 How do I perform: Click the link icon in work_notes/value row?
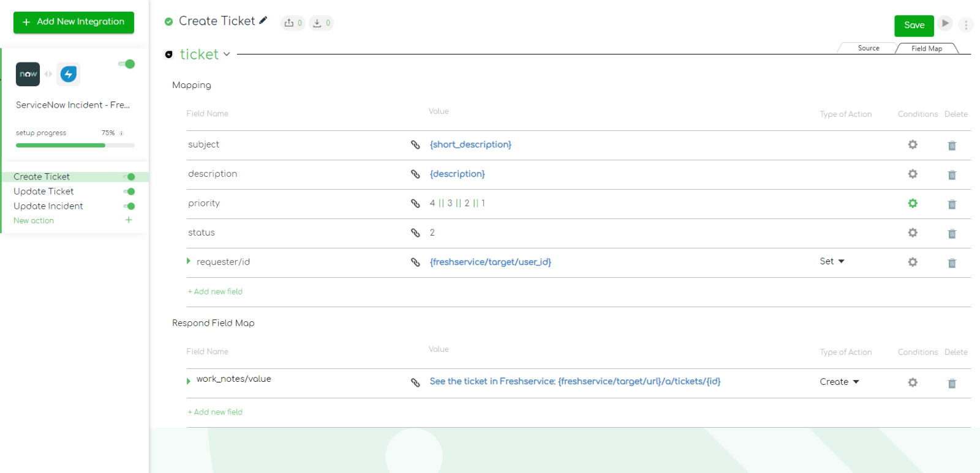coord(415,382)
